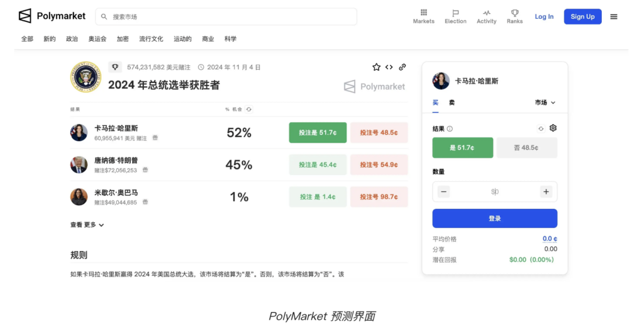Select the 加密 category tab
This screenshot has width=644, height=326.
[x=123, y=39]
